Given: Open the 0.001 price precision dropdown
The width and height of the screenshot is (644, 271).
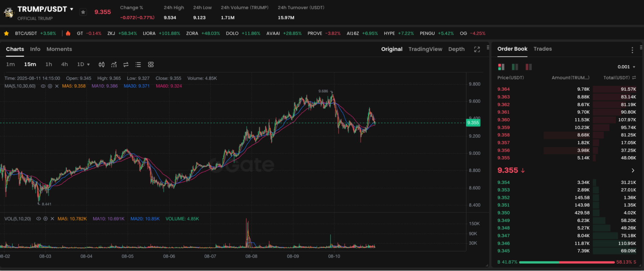Looking at the screenshot, I should click(x=626, y=67).
